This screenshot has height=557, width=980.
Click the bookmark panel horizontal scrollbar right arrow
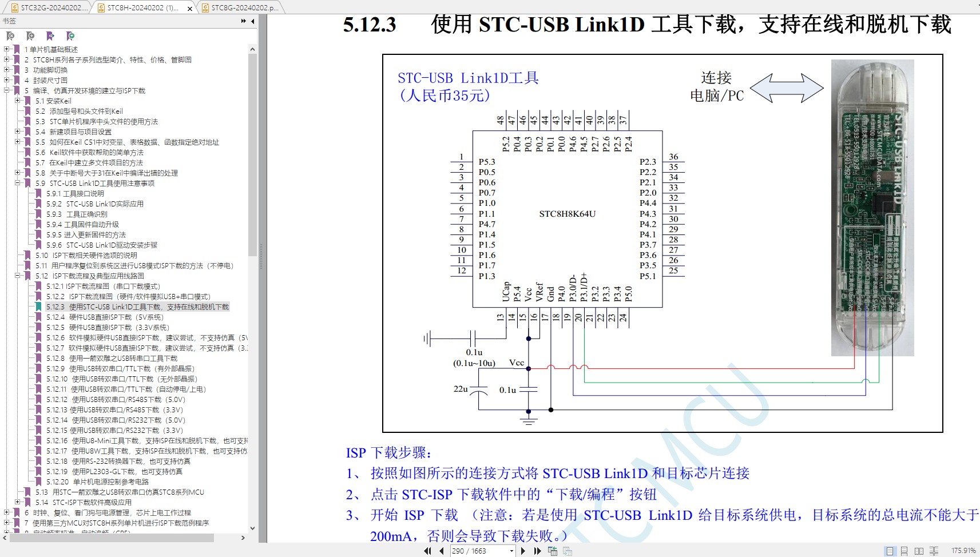(x=243, y=538)
